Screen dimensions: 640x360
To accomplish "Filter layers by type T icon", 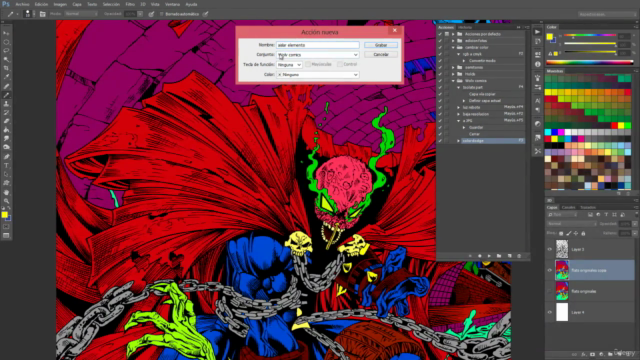I will pos(606,215).
